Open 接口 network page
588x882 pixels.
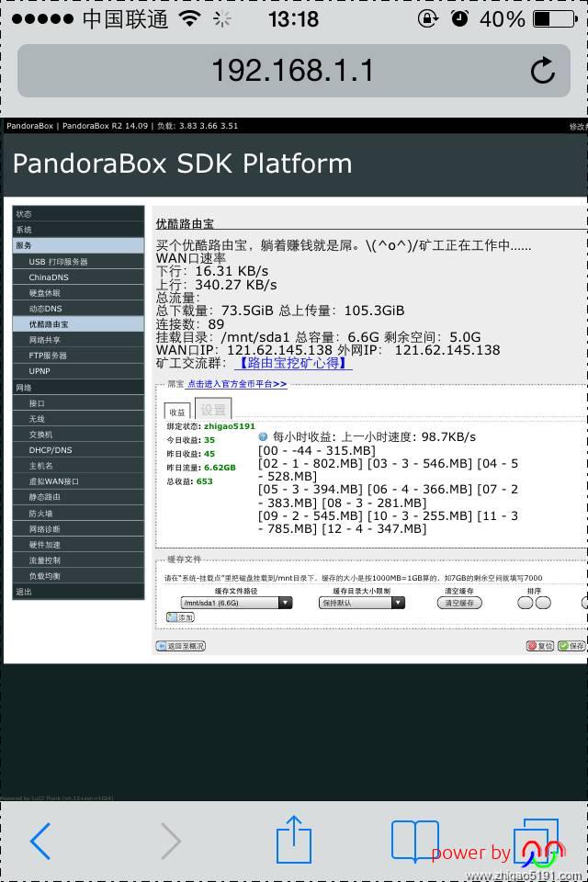(78, 403)
